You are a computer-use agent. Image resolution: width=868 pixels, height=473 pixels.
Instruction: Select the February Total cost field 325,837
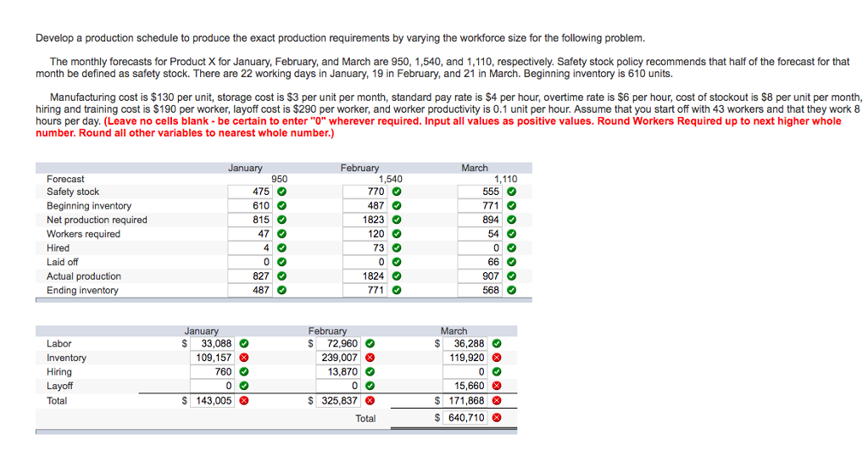pos(338,400)
